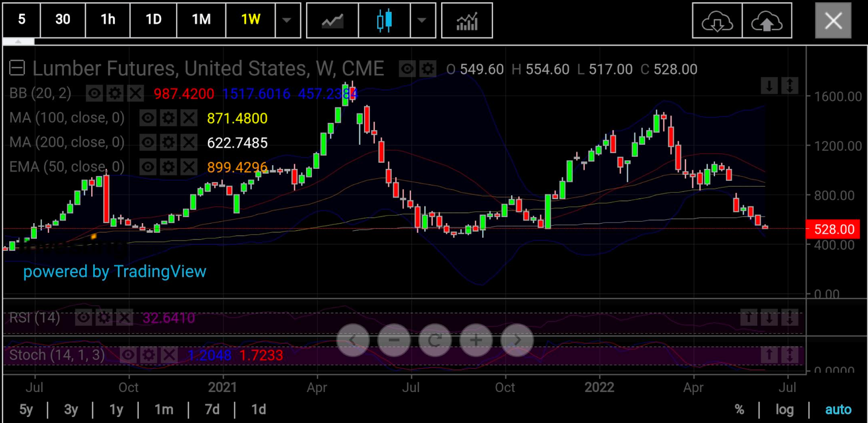Screen dimensions: 868x423
Task: Toggle visibility of the MA (200, close, 0)
Action: [x=148, y=142]
